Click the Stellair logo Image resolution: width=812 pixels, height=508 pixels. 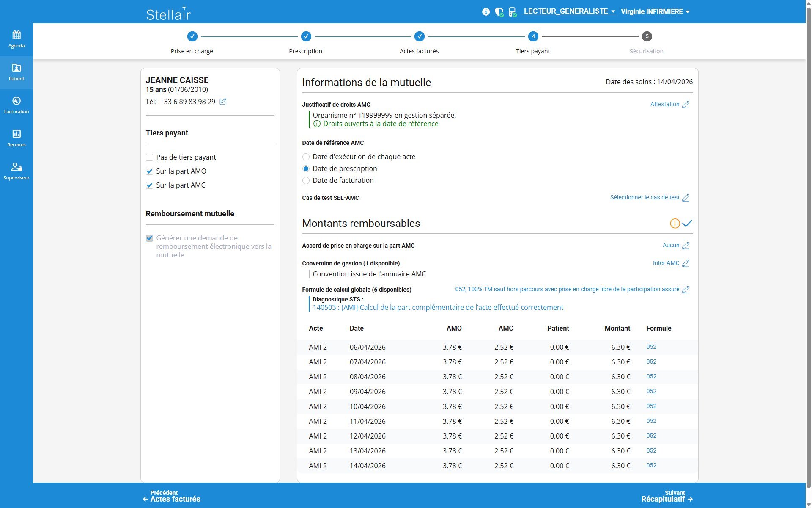pyautogui.click(x=168, y=13)
